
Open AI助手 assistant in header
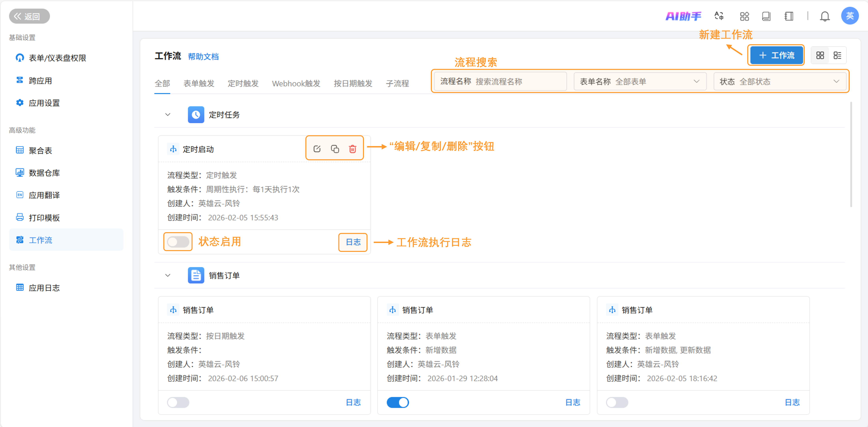tap(683, 16)
